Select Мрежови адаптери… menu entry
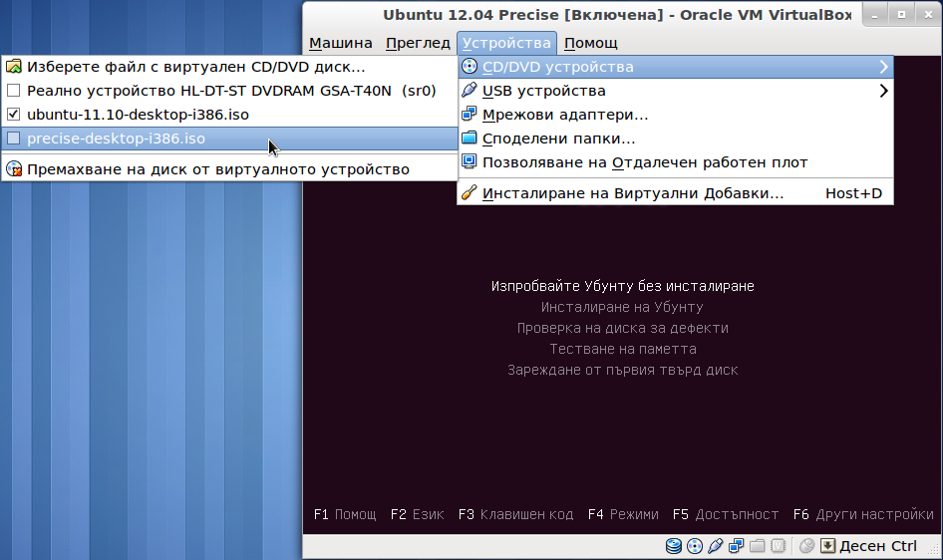 click(676, 115)
